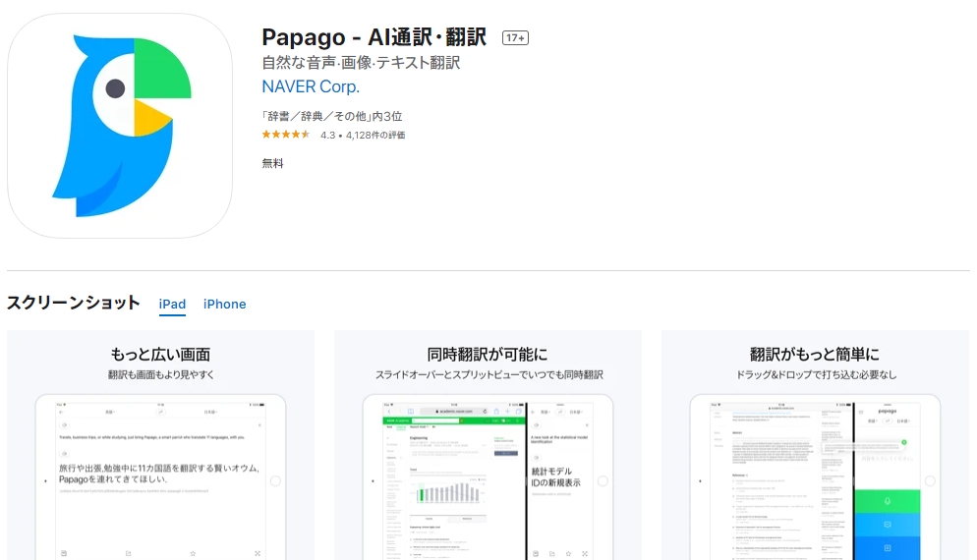This screenshot has width=977, height=560.
Task: Click the 4.3 • 4,128件の評価 rating text
Action: (x=363, y=136)
